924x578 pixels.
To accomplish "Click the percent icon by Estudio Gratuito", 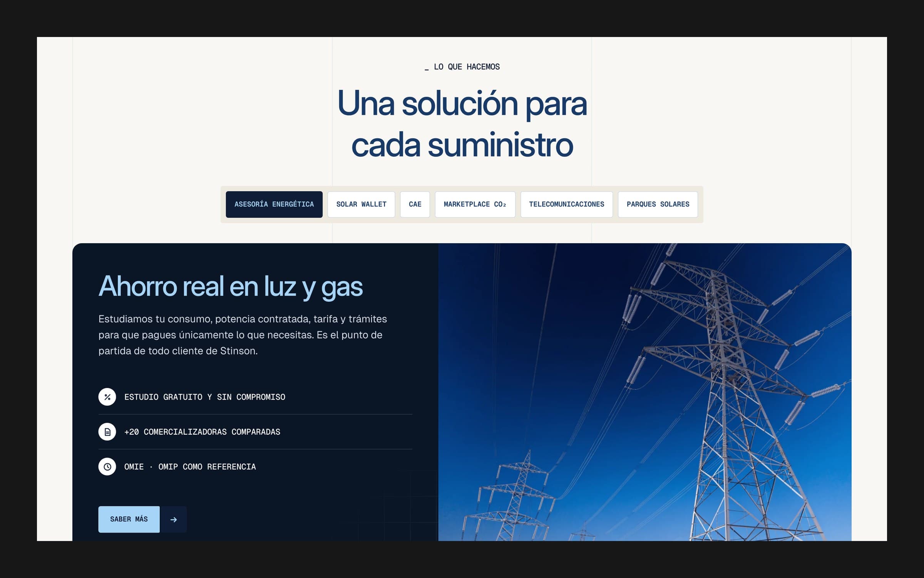I will pyautogui.click(x=107, y=397).
